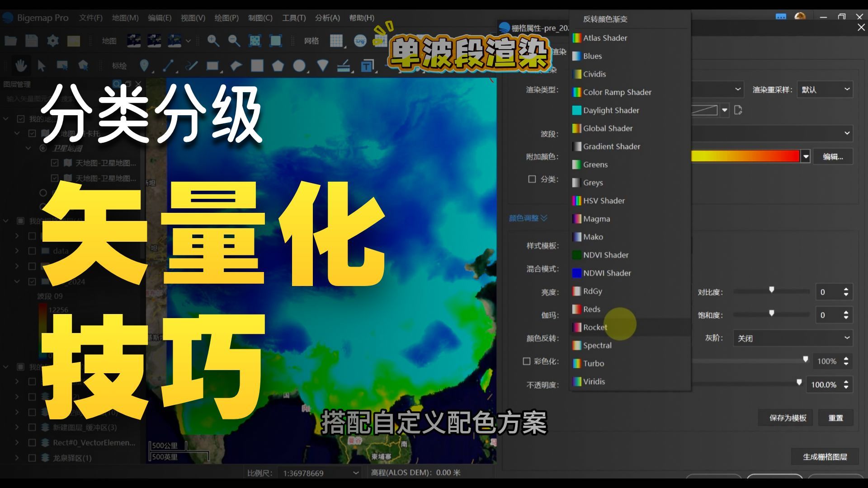Uncheck the first 天地图-卫星地图 layer checkbox

[55, 163]
